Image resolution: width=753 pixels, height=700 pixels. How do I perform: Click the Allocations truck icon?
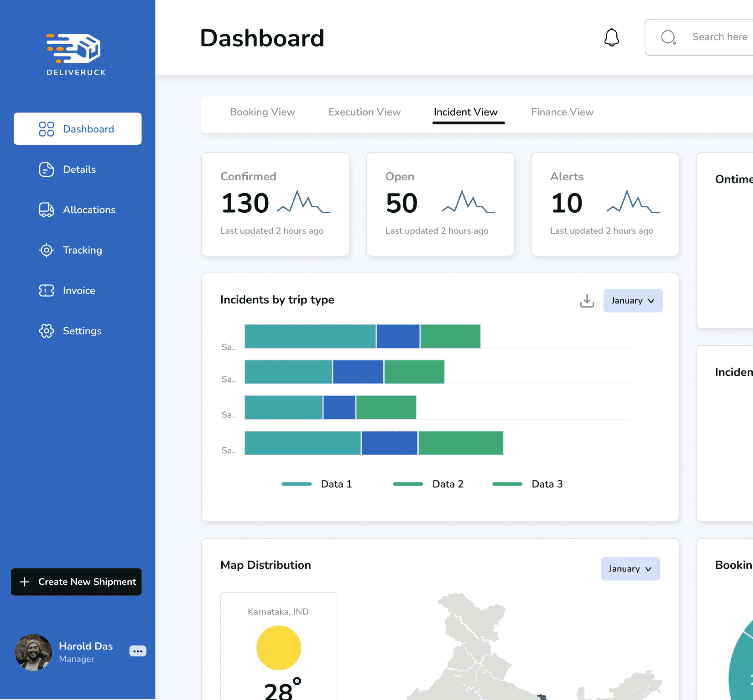(x=46, y=210)
